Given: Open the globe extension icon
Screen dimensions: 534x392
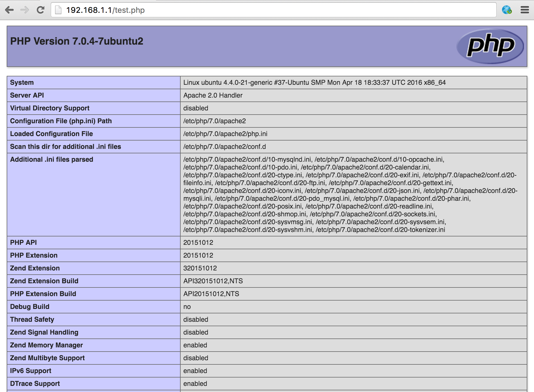Looking at the screenshot, I should point(506,10).
